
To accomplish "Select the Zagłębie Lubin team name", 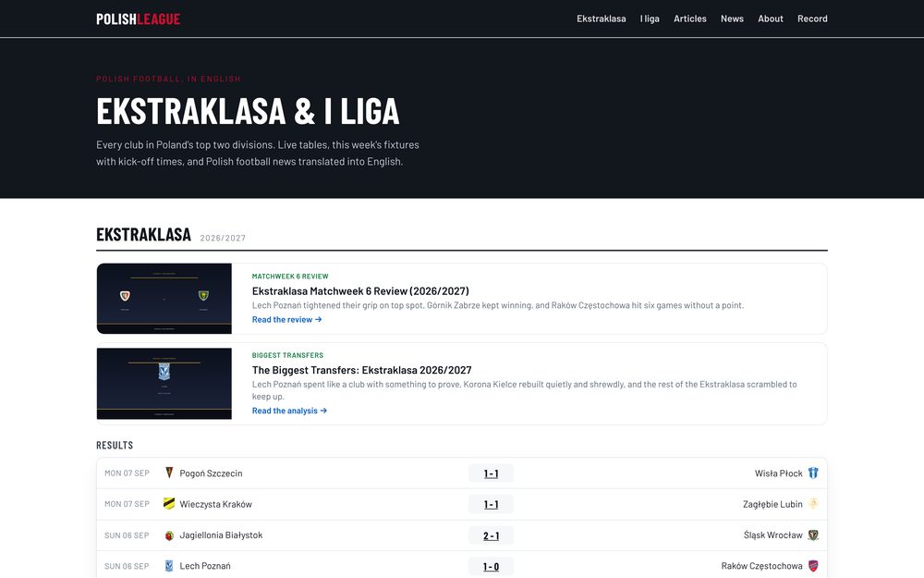I will [772, 504].
